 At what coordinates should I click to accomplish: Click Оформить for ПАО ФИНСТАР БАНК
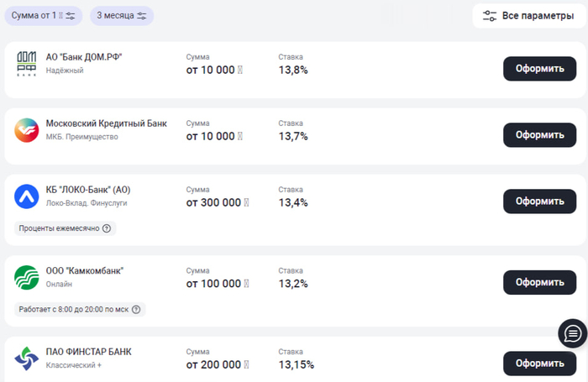pyautogui.click(x=539, y=364)
